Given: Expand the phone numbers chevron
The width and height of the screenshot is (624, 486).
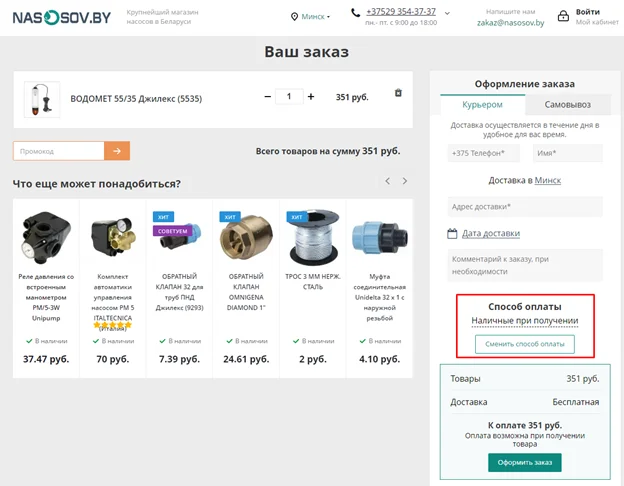Looking at the screenshot, I should [447, 13].
